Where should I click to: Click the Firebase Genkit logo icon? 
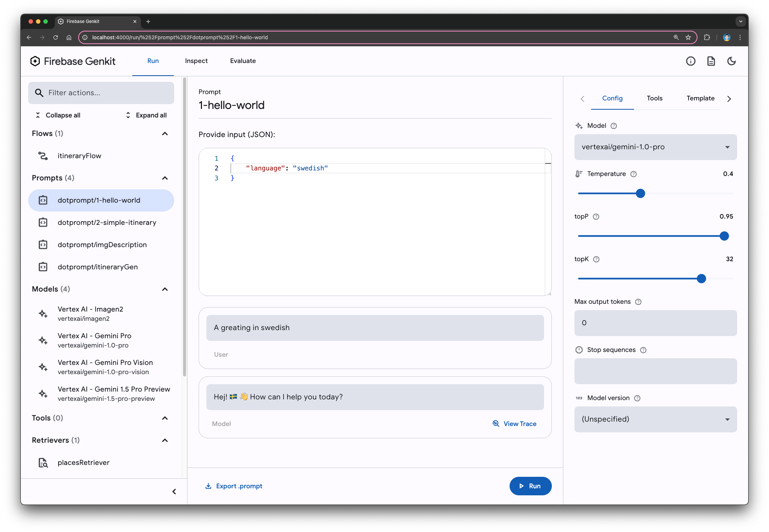[35, 61]
